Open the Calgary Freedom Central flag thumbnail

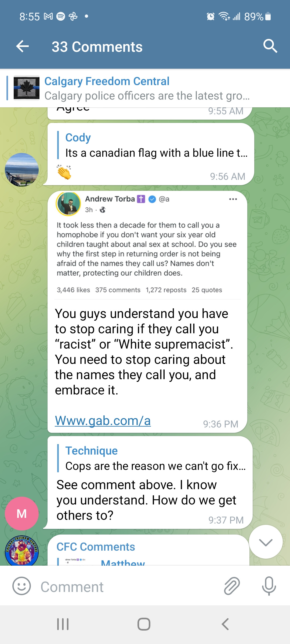coord(27,88)
